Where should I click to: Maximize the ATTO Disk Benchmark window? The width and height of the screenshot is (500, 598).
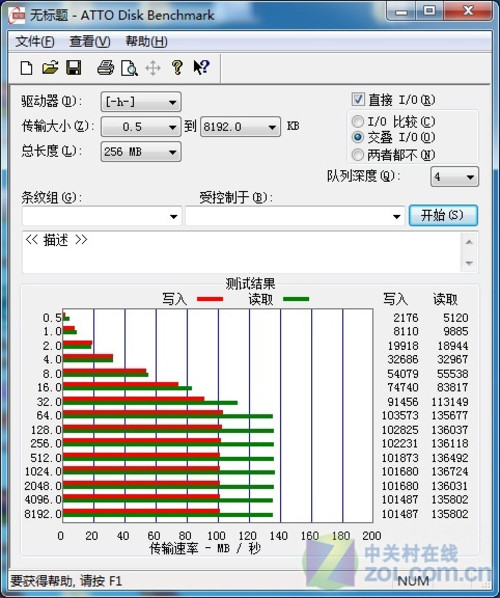[429, 11]
